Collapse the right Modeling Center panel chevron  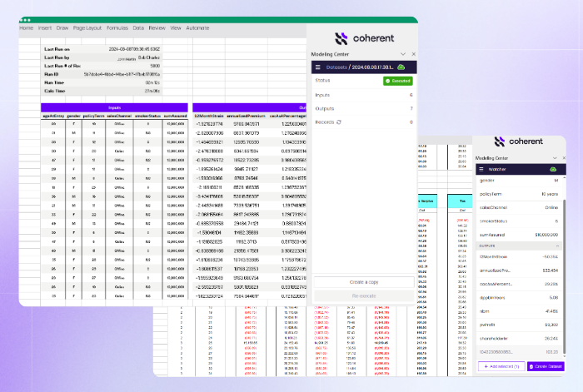[x=554, y=157]
